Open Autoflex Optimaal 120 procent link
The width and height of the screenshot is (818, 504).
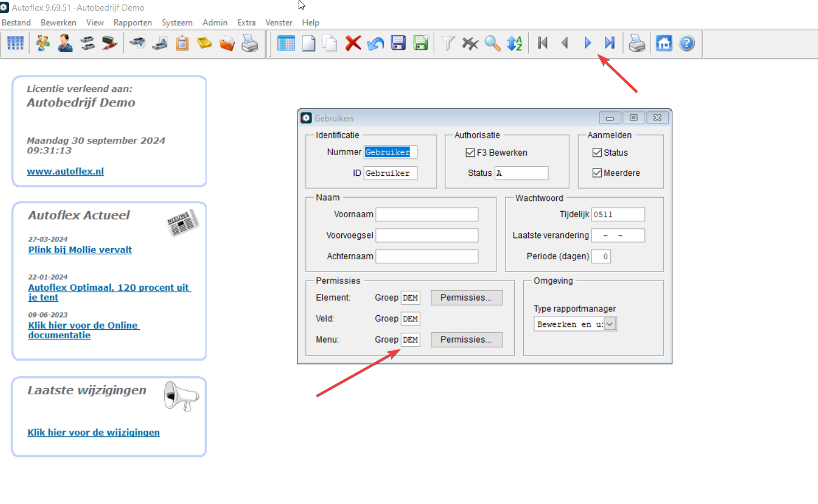tap(109, 292)
